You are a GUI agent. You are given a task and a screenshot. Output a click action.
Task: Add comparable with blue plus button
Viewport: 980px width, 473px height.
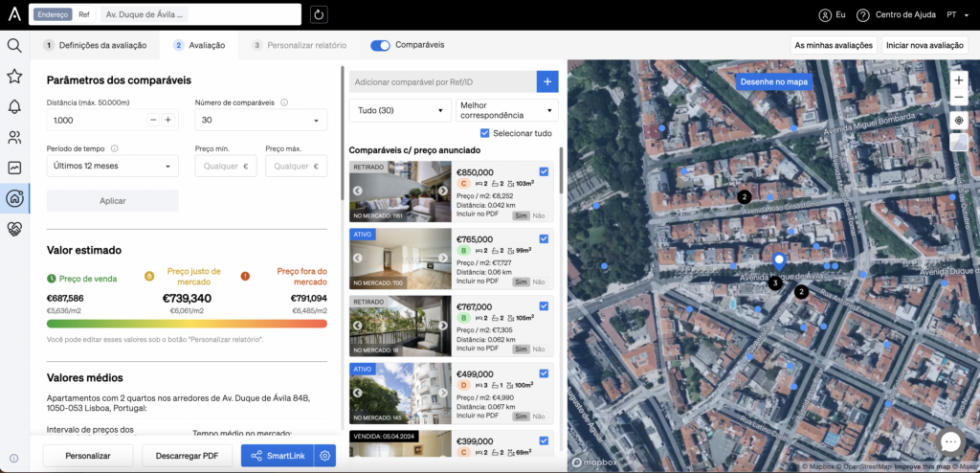(x=547, y=81)
